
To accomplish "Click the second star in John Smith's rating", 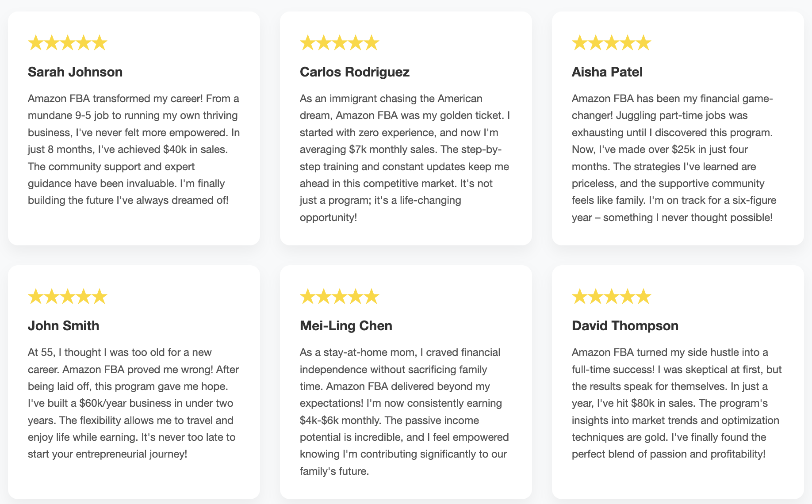I will (x=52, y=297).
